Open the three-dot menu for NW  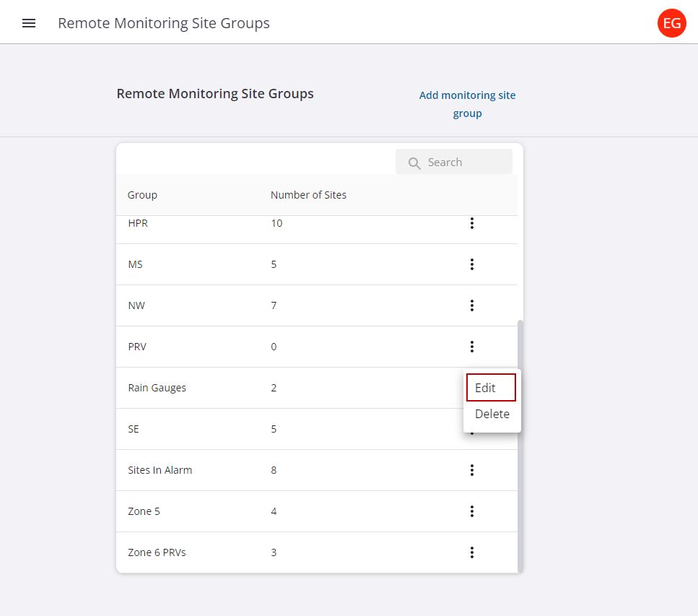click(x=471, y=305)
